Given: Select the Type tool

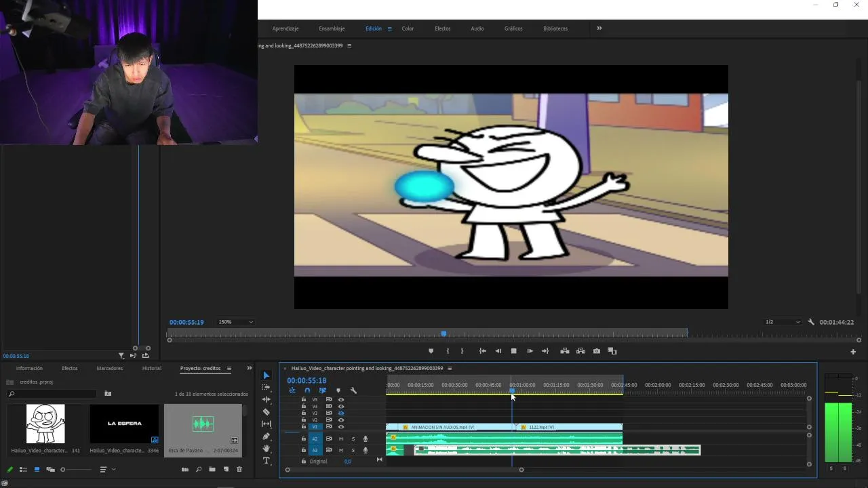Looking at the screenshot, I should point(266,461).
